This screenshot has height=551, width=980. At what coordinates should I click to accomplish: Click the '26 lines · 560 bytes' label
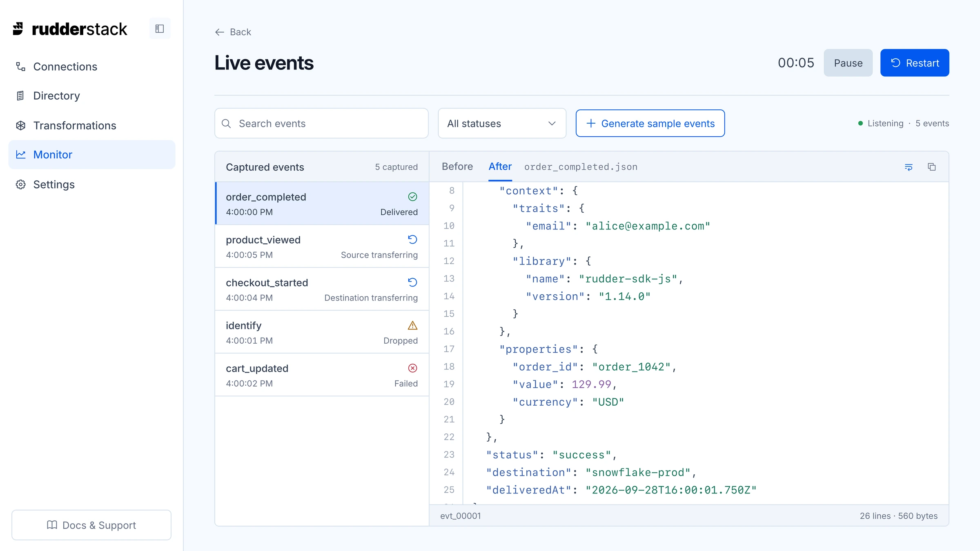[898, 516]
